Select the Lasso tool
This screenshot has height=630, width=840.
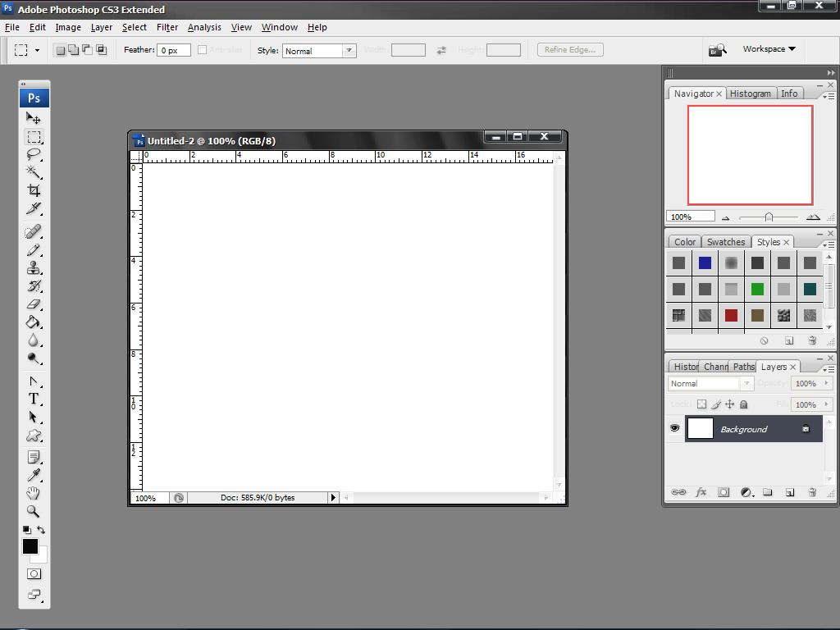point(34,154)
